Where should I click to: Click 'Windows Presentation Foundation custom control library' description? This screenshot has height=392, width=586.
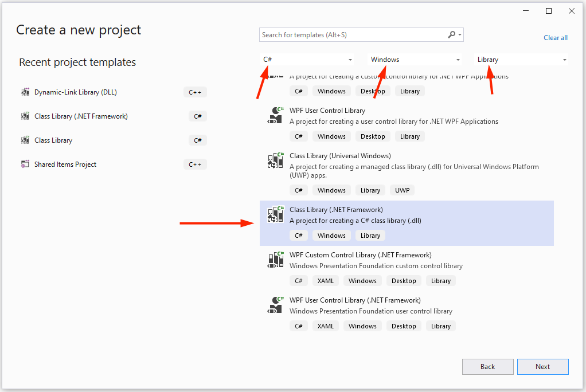pos(376,266)
